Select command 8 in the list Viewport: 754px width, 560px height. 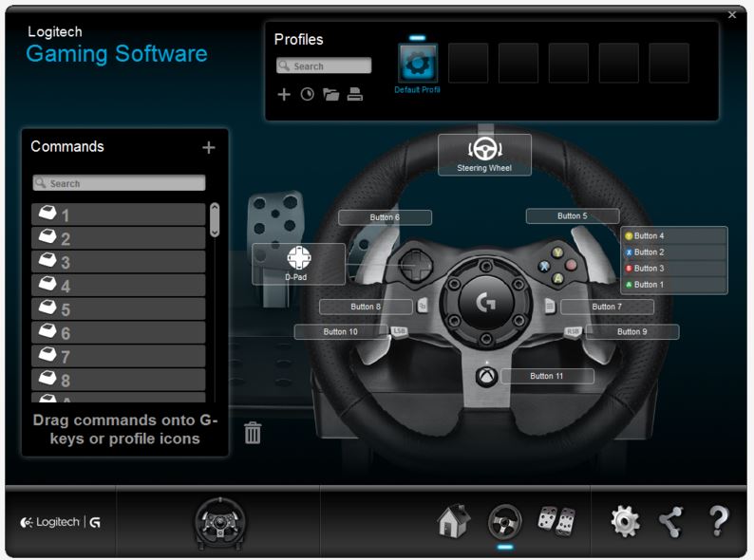[x=119, y=380]
